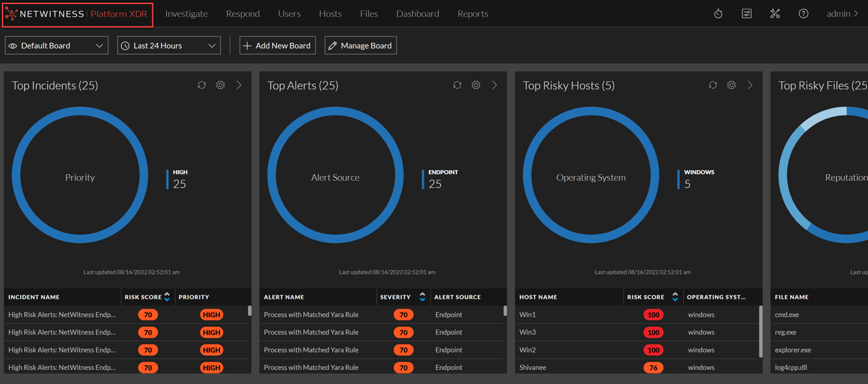Screen dimensions: 868x384
Task: Click the stopwatch jobs icon in header
Action: click(x=718, y=14)
